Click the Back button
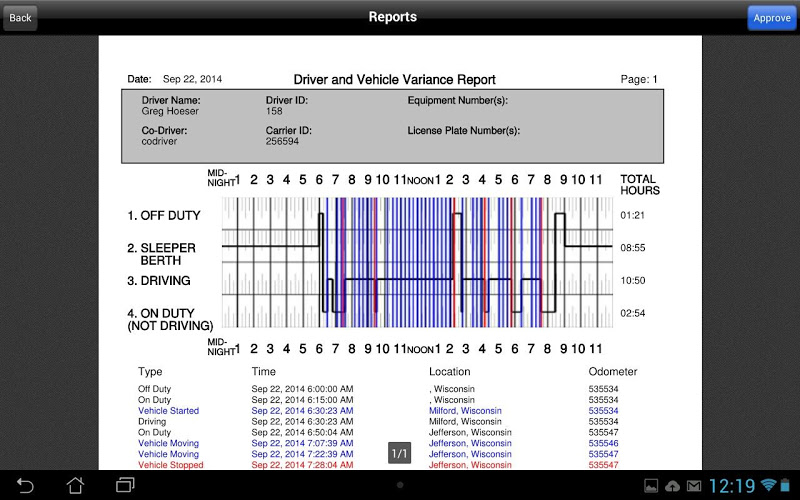The width and height of the screenshot is (800, 500). (20, 18)
